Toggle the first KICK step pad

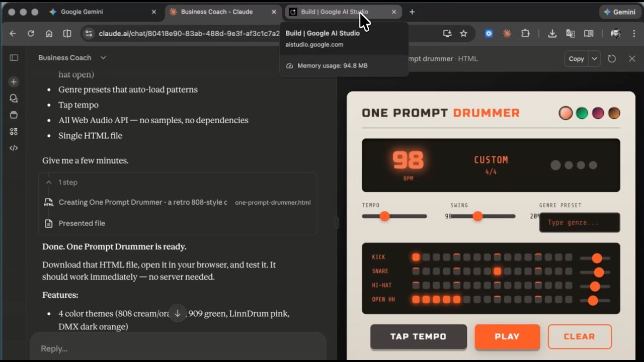pyautogui.click(x=416, y=257)
